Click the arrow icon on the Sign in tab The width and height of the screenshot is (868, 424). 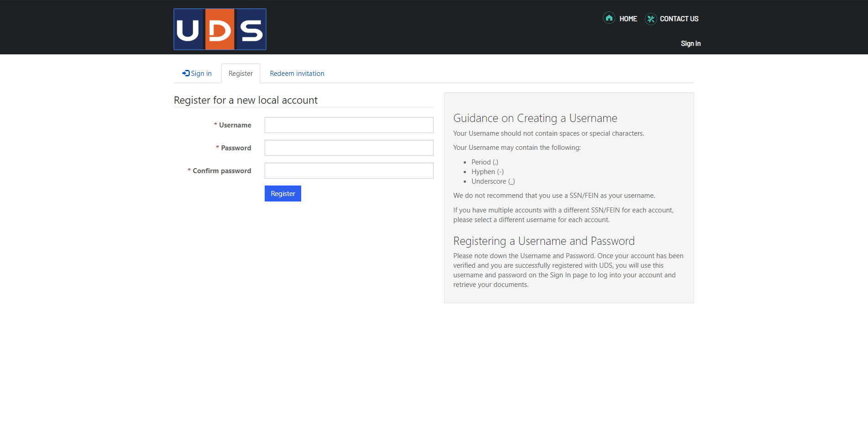(185, 73)
